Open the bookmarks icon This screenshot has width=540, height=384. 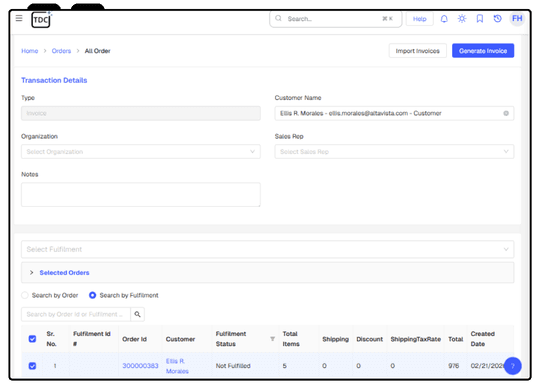(480, 19)
